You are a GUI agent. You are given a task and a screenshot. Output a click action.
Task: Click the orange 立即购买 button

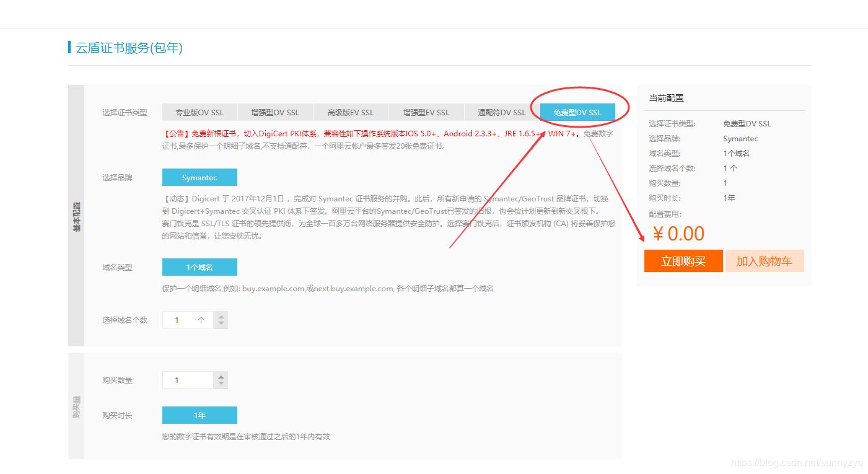(683, 261)
